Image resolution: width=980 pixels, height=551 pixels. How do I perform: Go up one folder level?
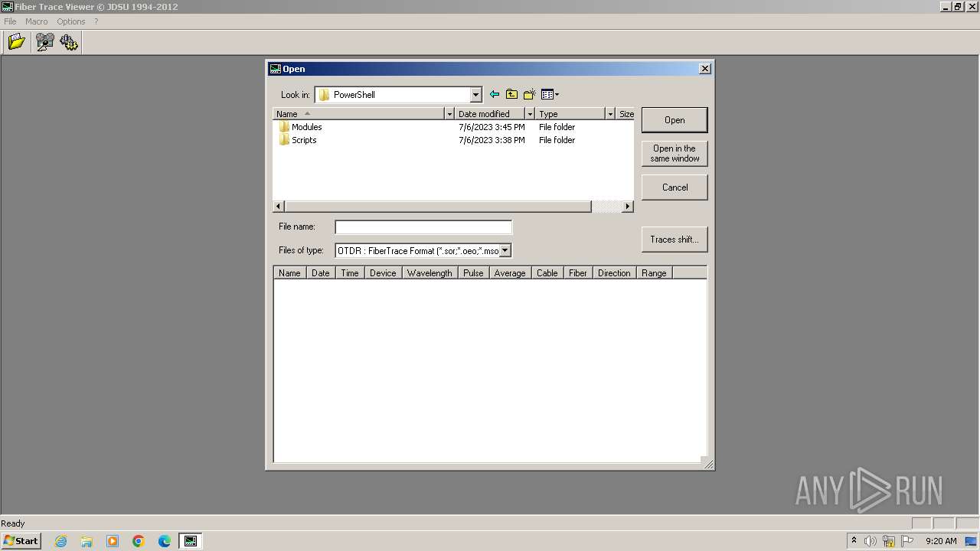[x=511, y=94]
